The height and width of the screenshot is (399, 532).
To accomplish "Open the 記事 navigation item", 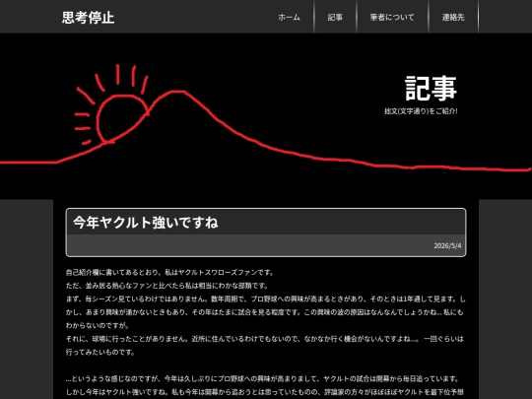I will tap(335, 17).
